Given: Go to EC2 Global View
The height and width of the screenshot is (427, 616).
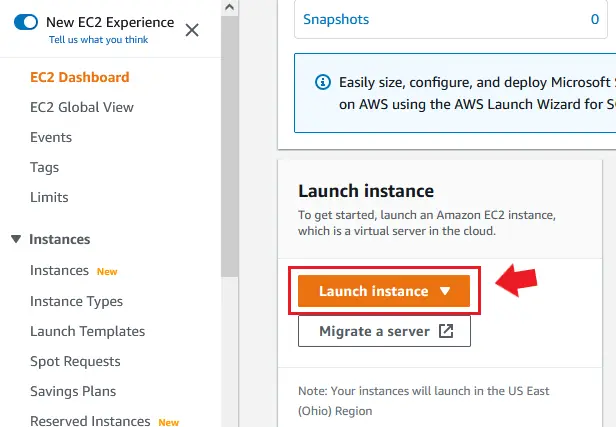Looking at the screenshot, I should [82, 107].
